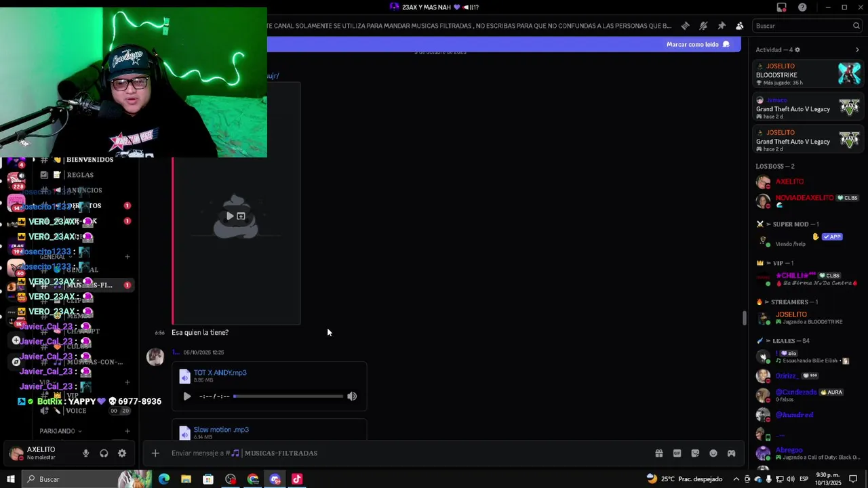Collapse the PARKIANDO category
The width and height of the screenshot is (868, 488).
coord(60,431)
